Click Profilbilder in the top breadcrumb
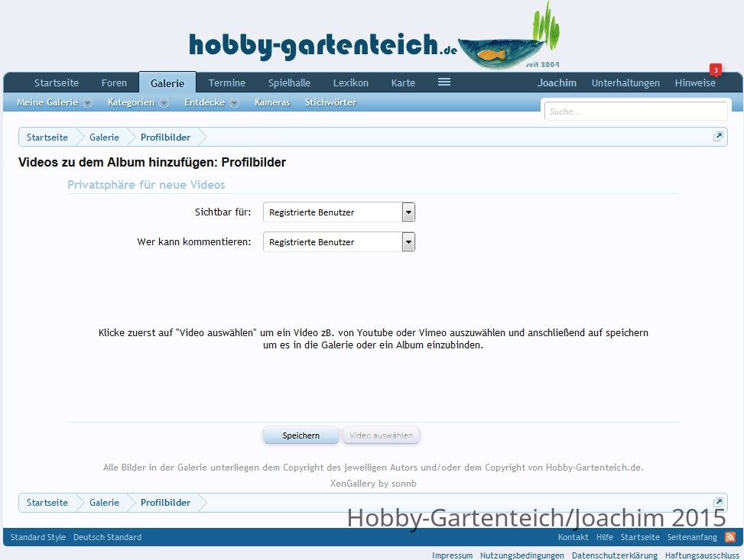 coord(165,137)
